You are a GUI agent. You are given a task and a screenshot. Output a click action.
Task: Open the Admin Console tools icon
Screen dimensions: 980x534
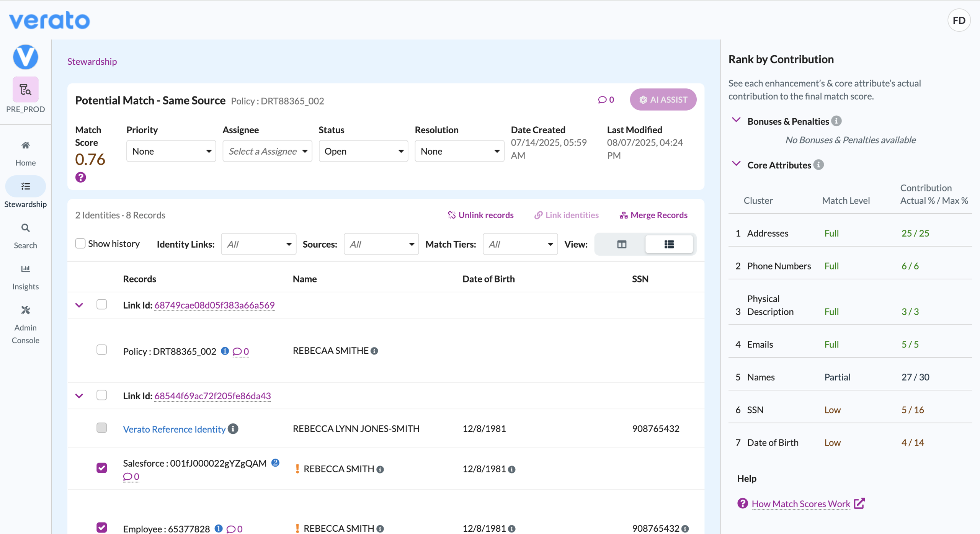pyautogui.click(x=25, y=310)
